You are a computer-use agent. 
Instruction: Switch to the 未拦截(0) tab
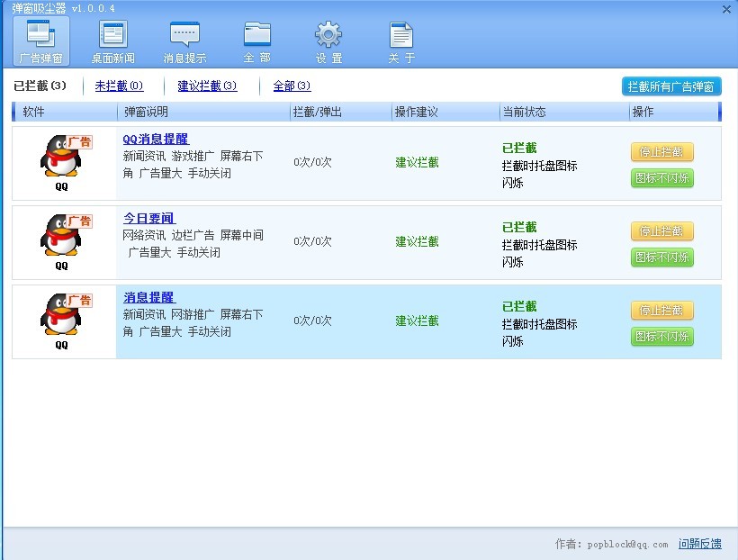click(x=119, y=86)
